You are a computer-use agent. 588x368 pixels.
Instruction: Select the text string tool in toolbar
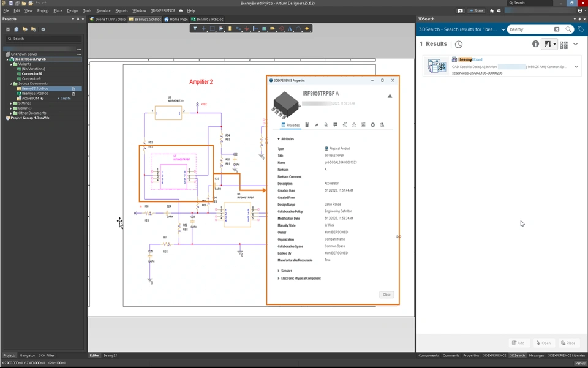click(290, 29)
